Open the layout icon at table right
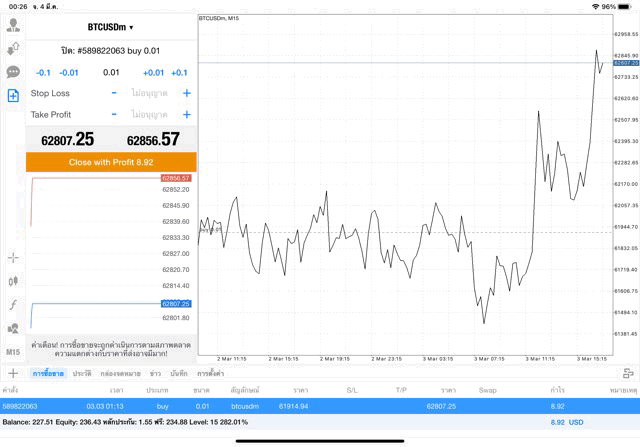The height and width of the screenshot is (447, 640). pyautogui.click(x=628, y=373)
